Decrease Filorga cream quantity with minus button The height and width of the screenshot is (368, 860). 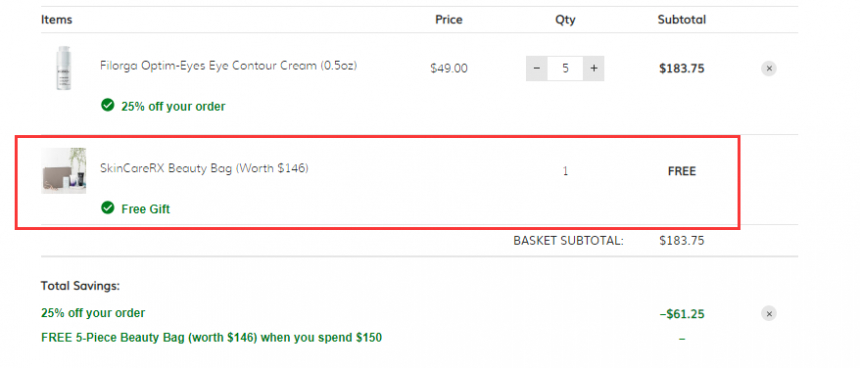pyautogui.click(x=536, y=69)
